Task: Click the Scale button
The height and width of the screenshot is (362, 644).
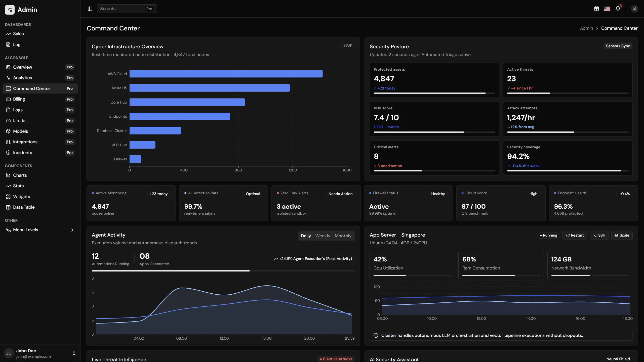Action: [622, 235]
